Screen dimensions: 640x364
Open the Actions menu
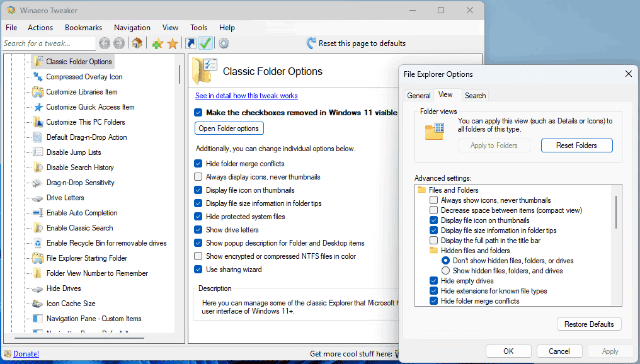(x=40, y=27)
